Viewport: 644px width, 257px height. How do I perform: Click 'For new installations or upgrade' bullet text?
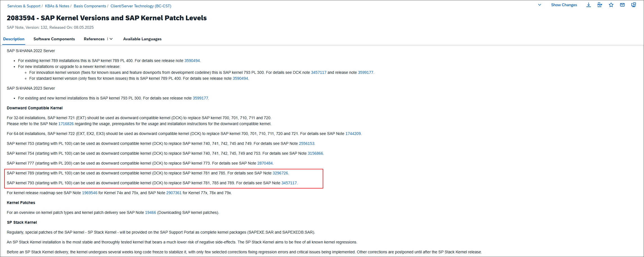click(x=69, y=67)
